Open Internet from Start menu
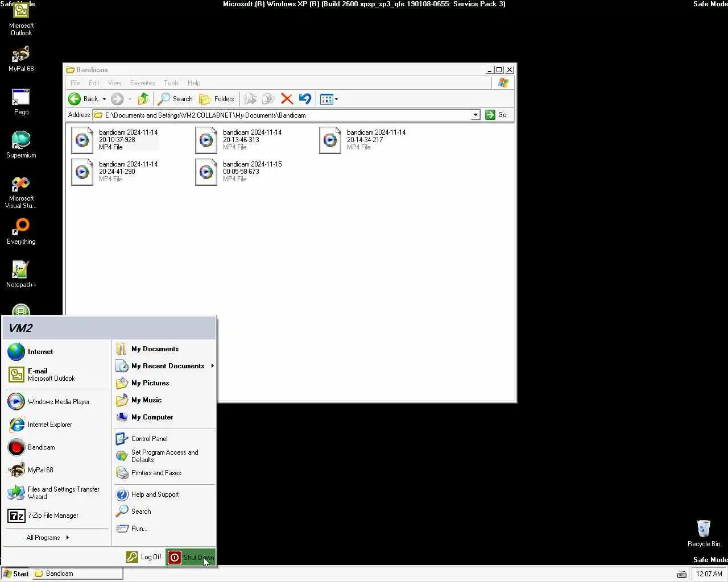Screen dimensions: 728x582 point(57,352)
